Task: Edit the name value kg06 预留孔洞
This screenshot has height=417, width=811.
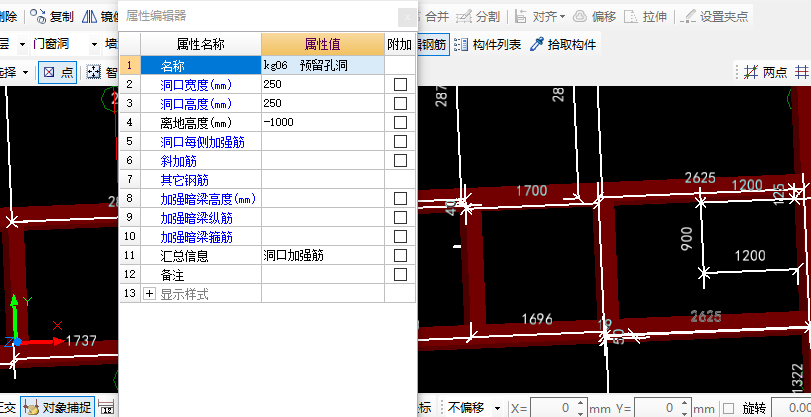Action: [323, 65]
